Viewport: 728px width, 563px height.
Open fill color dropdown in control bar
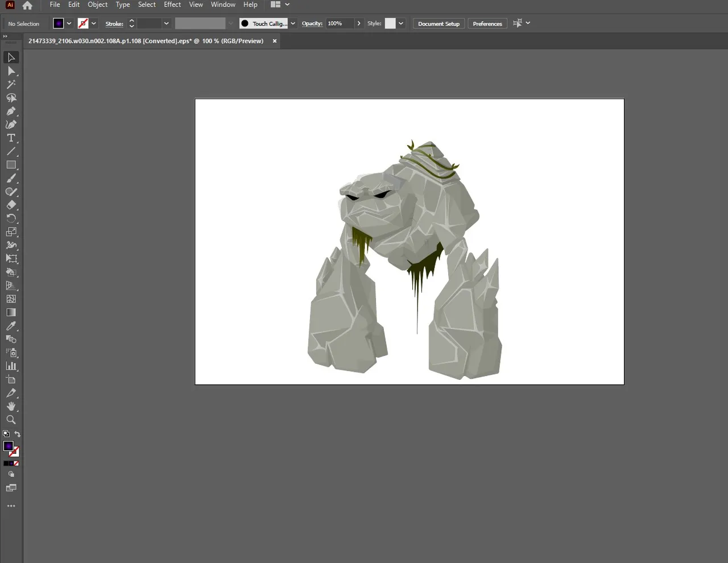point(69,23)
